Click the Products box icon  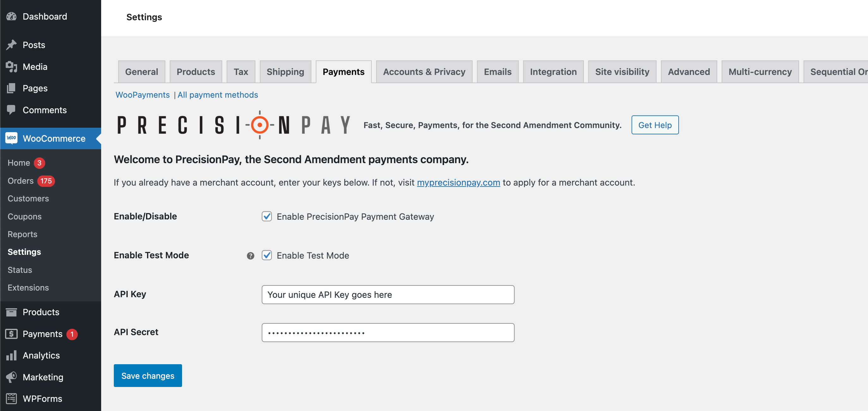(11, 312)
